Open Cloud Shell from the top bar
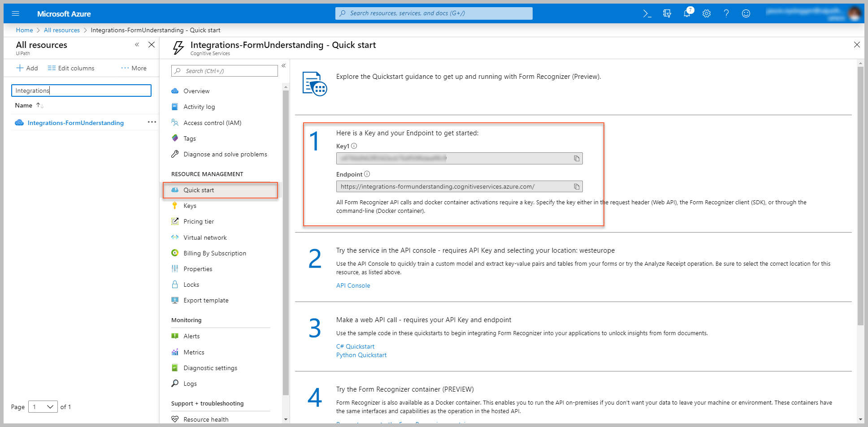 (647, 13)
